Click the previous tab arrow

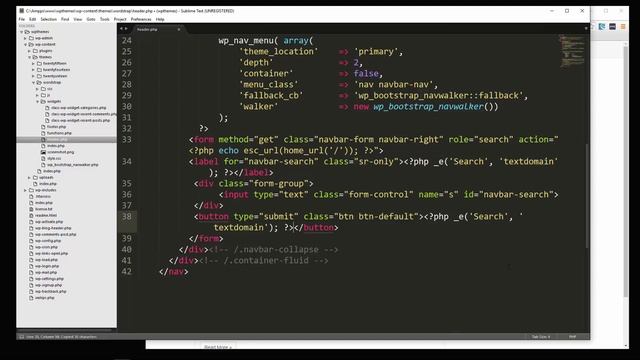coord(121,29)
